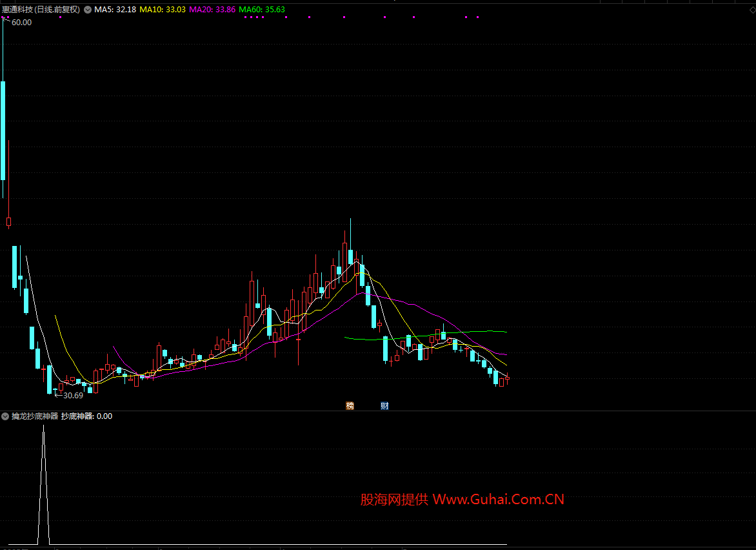
Task: Click the green MA60: 35.63 label
Action: (262, 10)
